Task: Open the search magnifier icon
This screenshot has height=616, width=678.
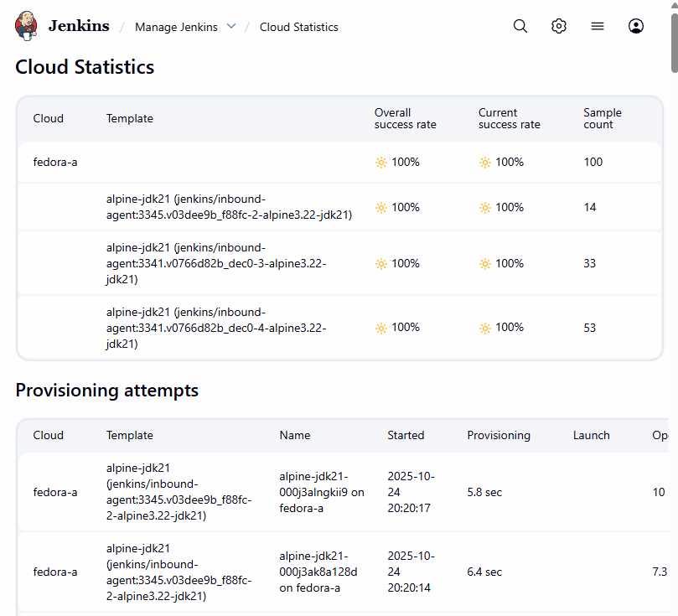Action: click(x=520, y=26)
